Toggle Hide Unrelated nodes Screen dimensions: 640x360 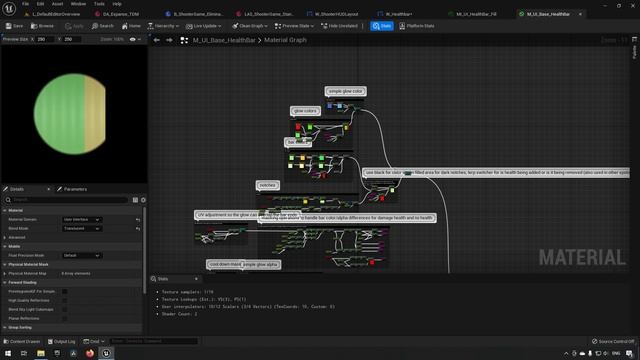pyautogui.click(x=339, y=26)
